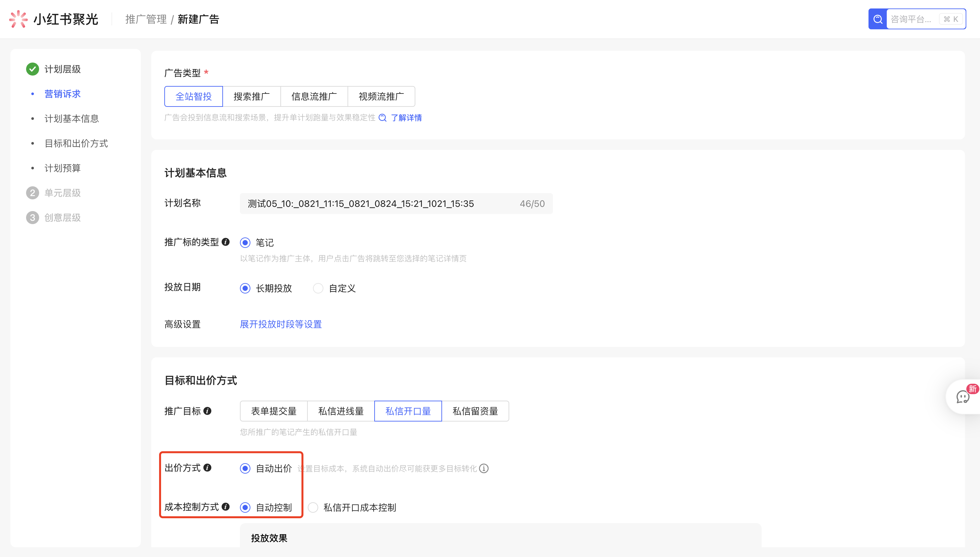
Task: Select the 自定义 date radio button
Action: click(318, 288)
